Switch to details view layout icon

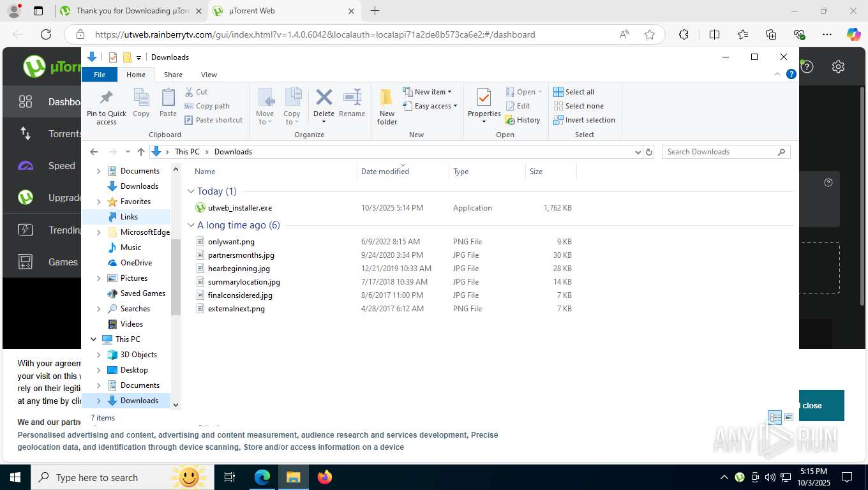(775, 417)
